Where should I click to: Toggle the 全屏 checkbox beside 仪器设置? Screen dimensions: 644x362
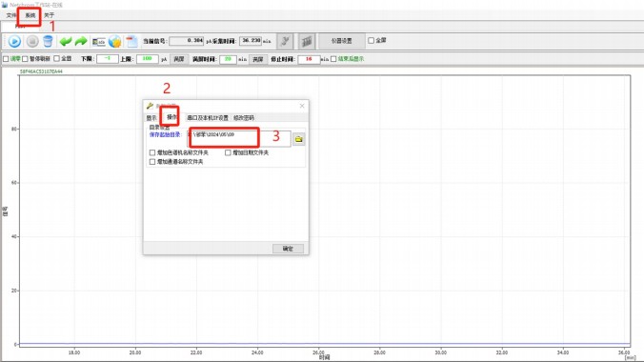click(x=372, y=40)
